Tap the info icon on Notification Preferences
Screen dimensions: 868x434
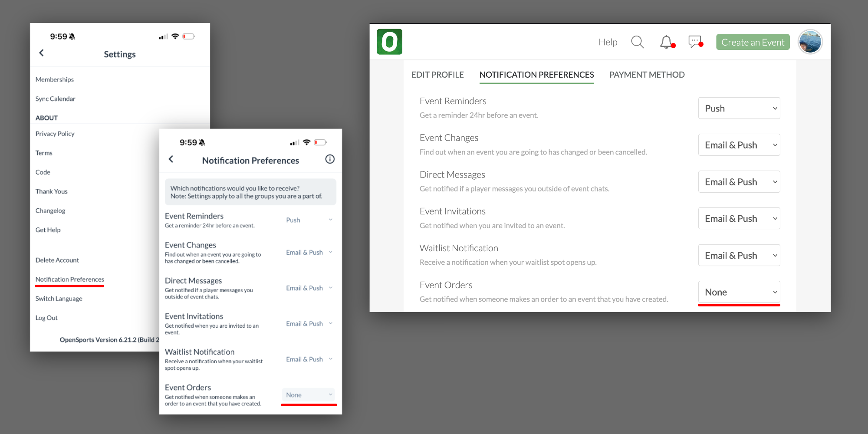click(x=330, y=159)
